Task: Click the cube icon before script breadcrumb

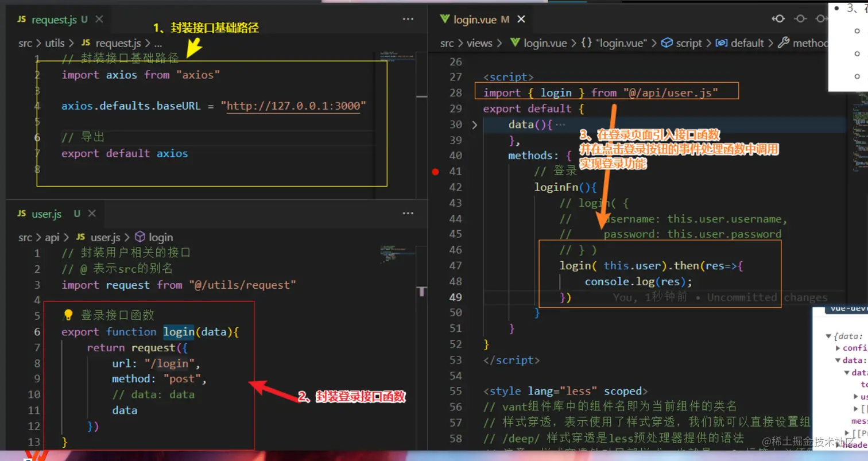Action: coord(666,43)
